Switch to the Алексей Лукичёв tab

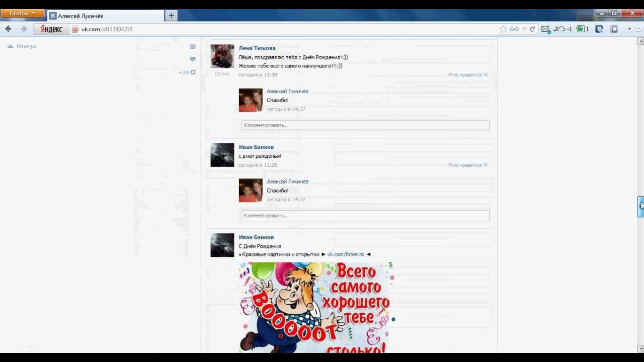click(x=106, y=16)
